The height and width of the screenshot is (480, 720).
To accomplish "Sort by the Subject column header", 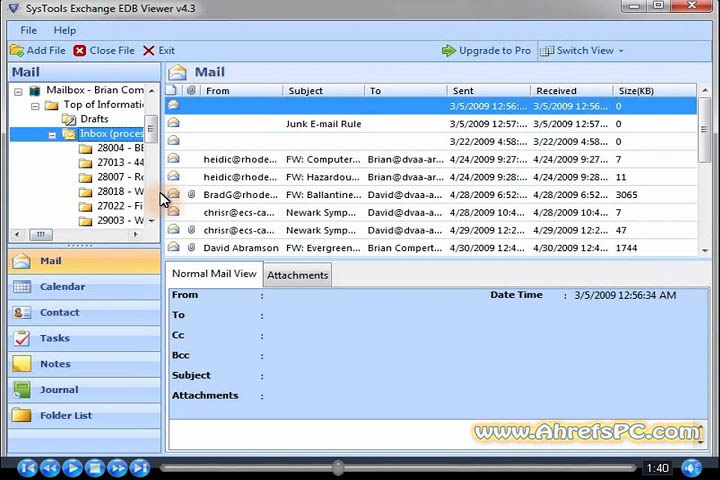I will [x=324, y=91].
